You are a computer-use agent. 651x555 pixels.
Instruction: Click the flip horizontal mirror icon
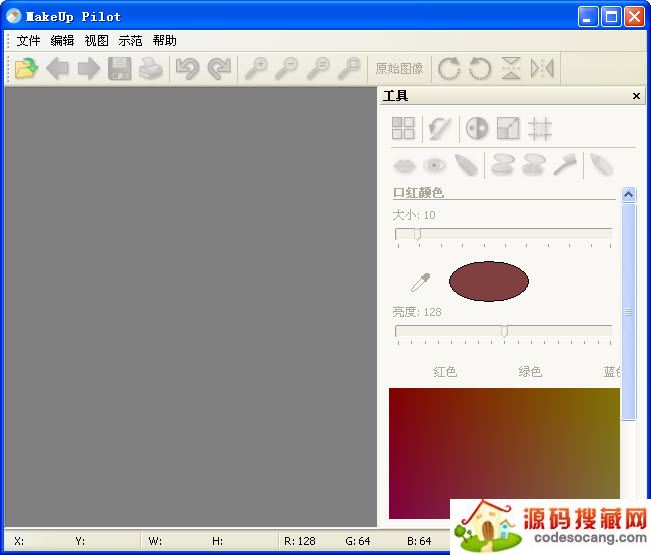click(542, 68)
